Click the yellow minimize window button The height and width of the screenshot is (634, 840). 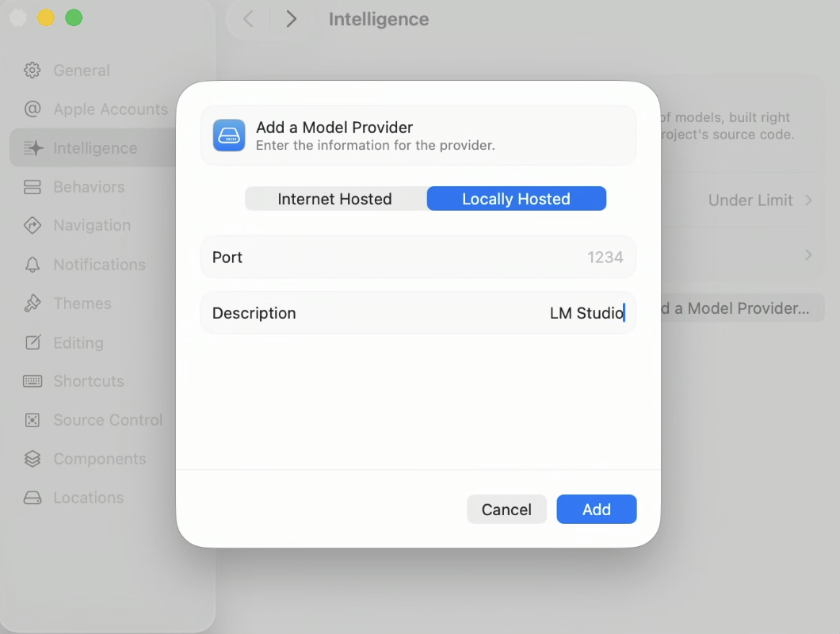coord(46,17)
